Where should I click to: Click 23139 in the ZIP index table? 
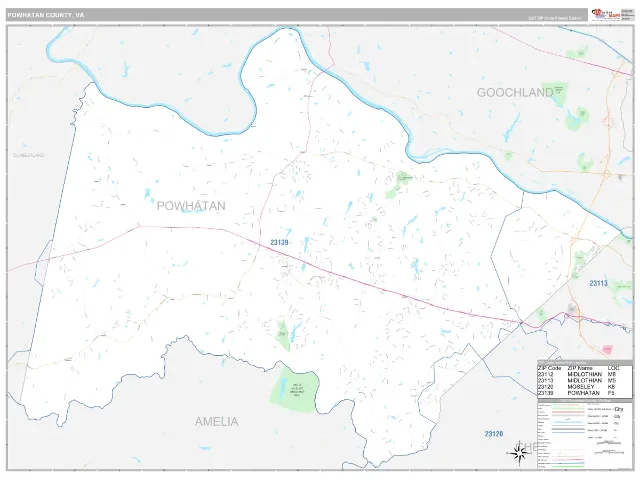tap(545, 393)
